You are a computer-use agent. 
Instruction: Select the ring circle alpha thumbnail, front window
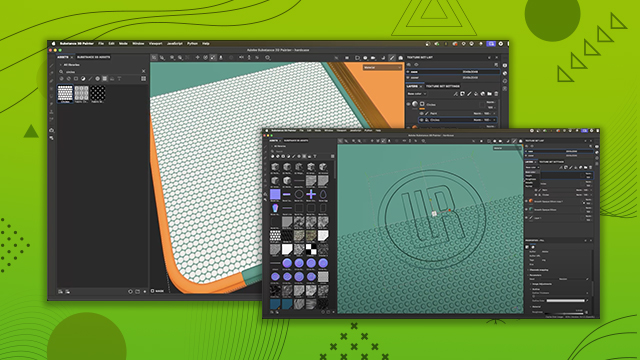click(299, 194)
